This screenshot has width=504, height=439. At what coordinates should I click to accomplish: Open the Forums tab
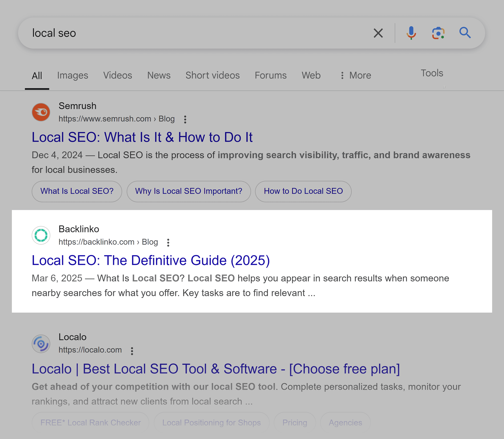[x=271, y=76]
